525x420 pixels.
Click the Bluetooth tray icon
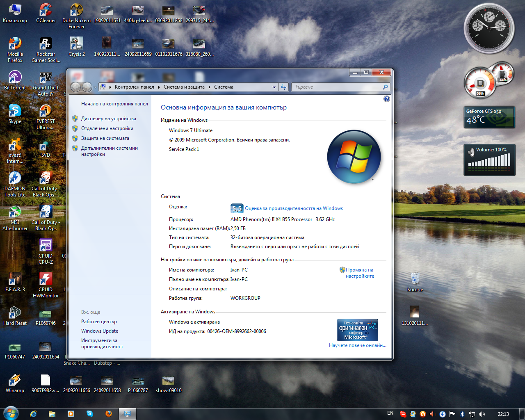pos(462,414)
